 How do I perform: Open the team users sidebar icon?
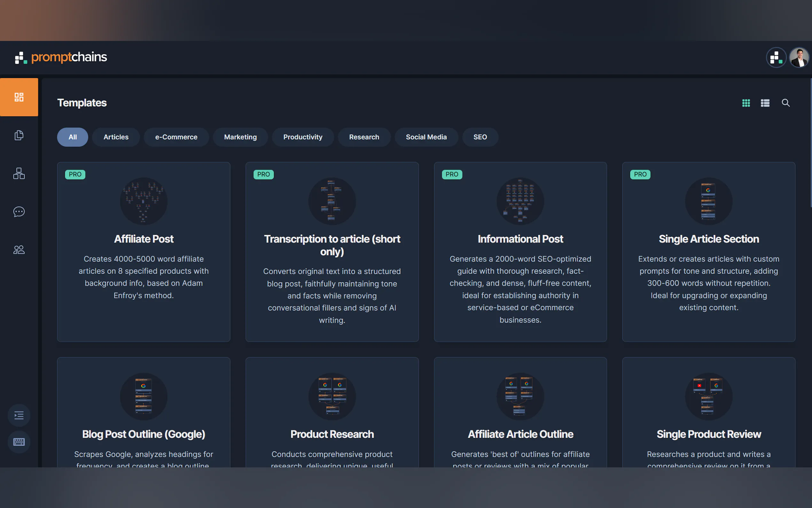point(19,250)
